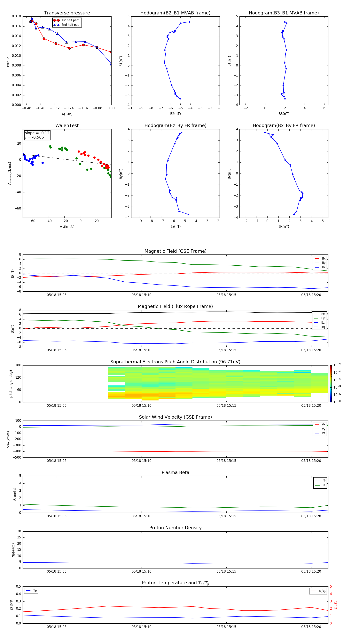
Task: Select the βp entry in Plasma Beta legend
Action: pyautogui.click(x=320, y=480)
